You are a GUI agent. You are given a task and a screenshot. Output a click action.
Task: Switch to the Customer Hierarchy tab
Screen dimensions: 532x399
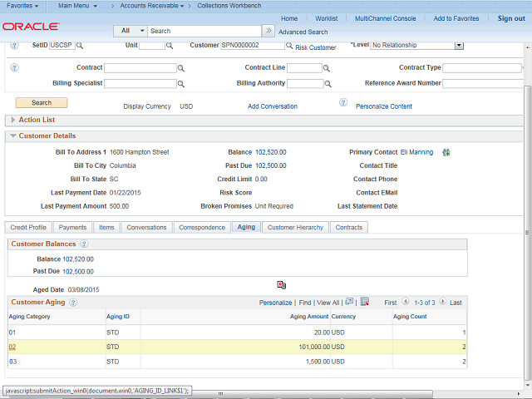295,227
